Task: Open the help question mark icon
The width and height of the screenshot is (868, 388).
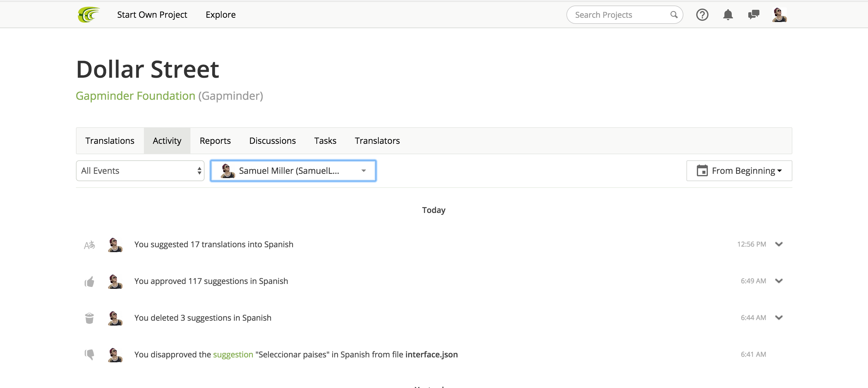Action: pyautogui.click(x=702, y=15)
